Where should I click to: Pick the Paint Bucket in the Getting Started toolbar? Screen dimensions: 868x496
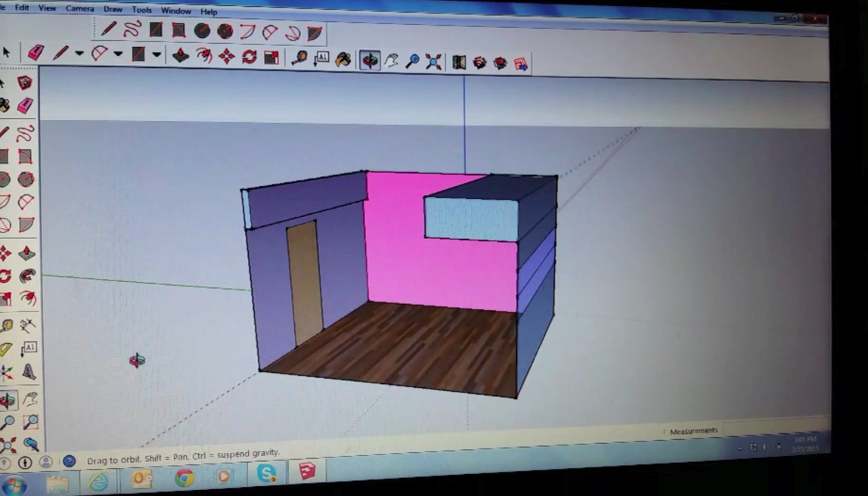pyautogui.click(x=343, y=59)
